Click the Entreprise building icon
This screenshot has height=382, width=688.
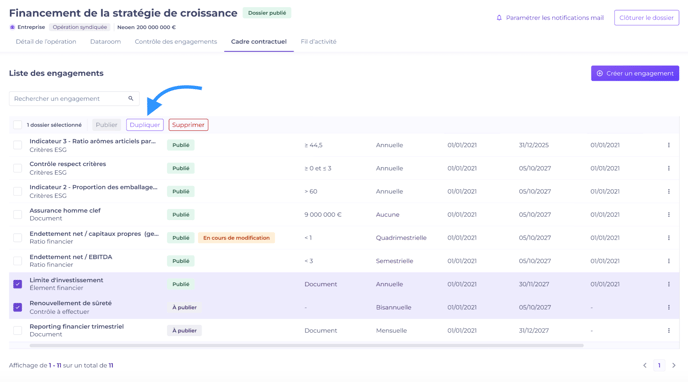click(x=12, y=27)
